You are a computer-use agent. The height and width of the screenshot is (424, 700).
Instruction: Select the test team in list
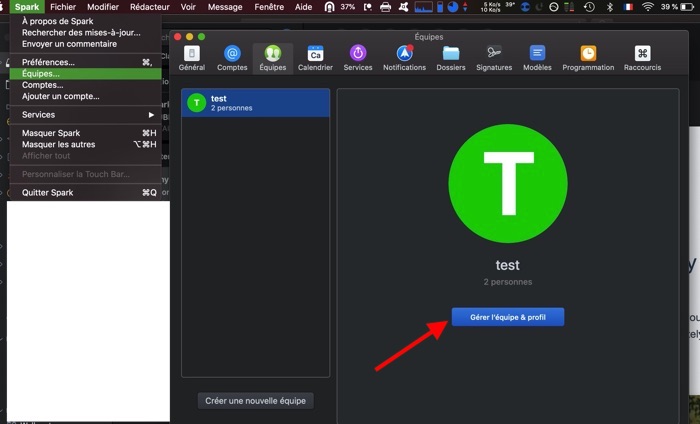point(255,102)
